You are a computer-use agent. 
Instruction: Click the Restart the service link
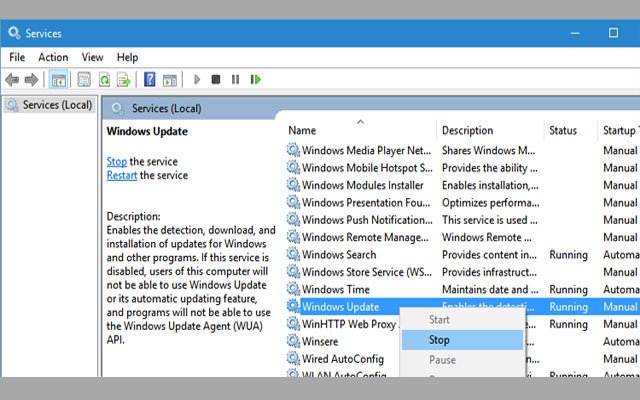pos(122,176)
